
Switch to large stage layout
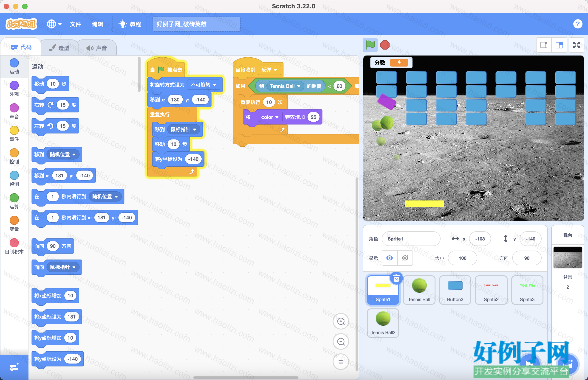(x=559, y=45)
